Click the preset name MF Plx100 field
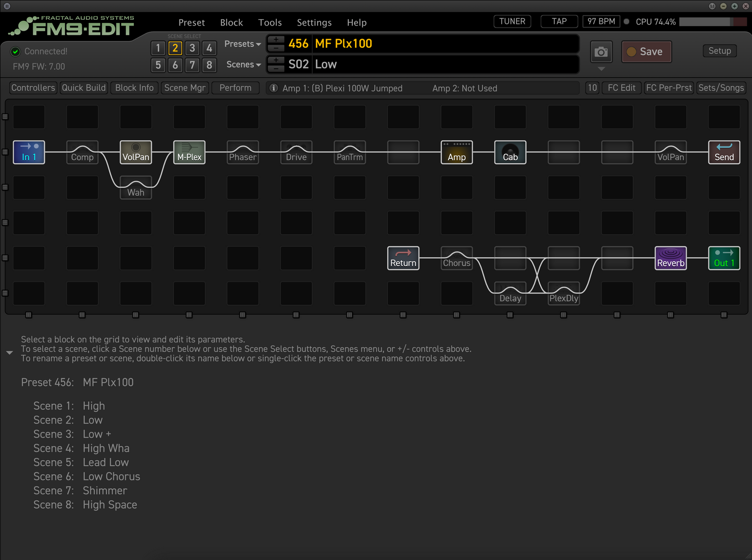The height and width of the screenshot is (560, 752). coord(445,44)
